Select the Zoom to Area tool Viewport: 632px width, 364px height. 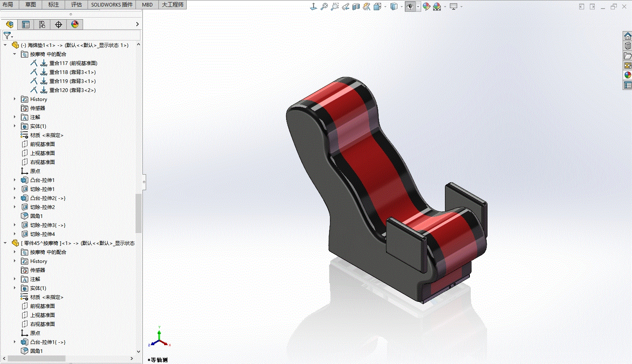(335, 7)
